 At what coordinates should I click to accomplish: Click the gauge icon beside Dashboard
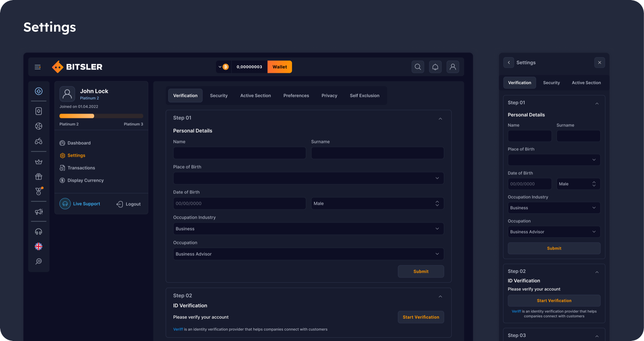point(62,143)
